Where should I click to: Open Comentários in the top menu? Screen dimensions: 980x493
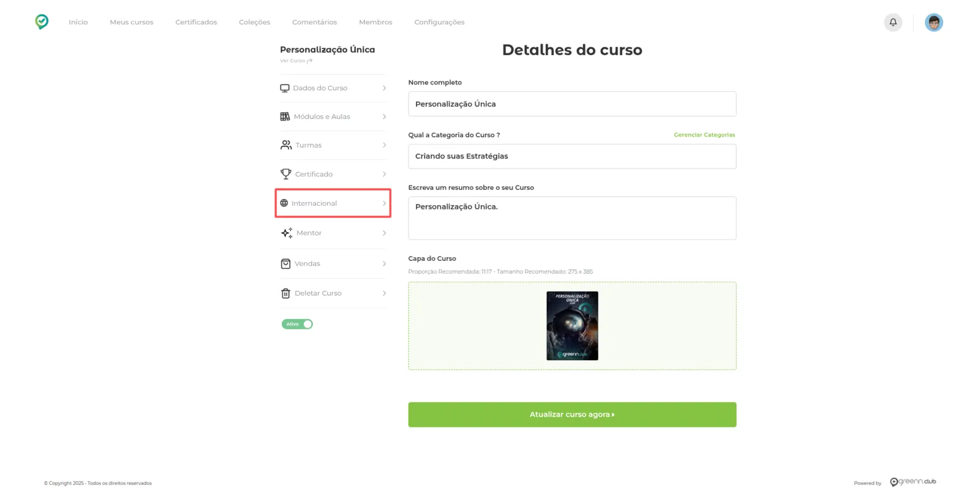point(314,22)
